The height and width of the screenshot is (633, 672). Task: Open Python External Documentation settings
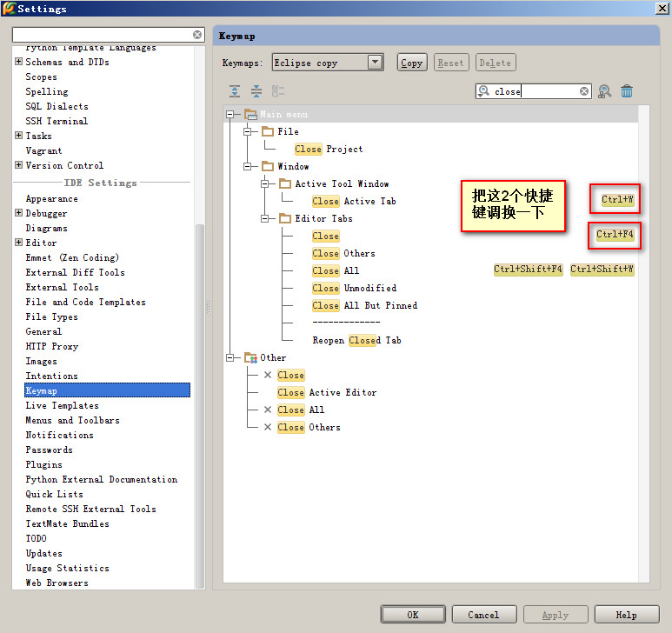(102, 480)
